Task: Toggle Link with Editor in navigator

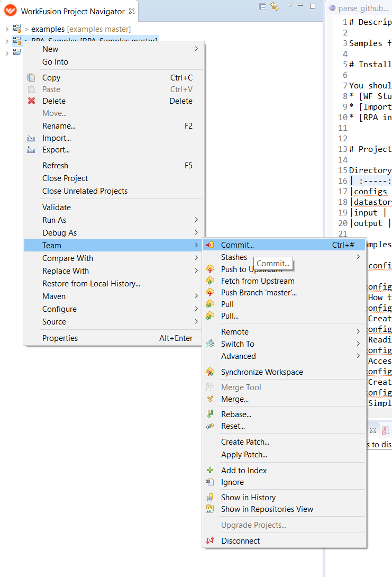Action: click(x=275, y=6)
